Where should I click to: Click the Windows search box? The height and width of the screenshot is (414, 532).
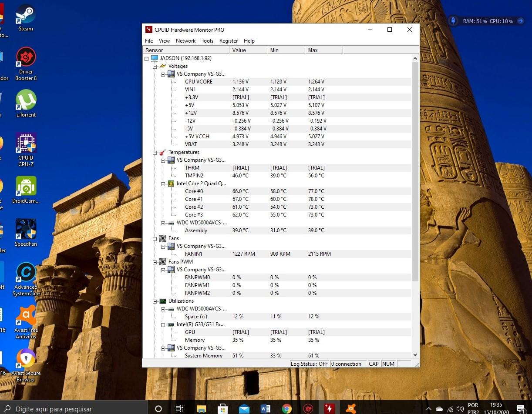[x=74, y=408]
